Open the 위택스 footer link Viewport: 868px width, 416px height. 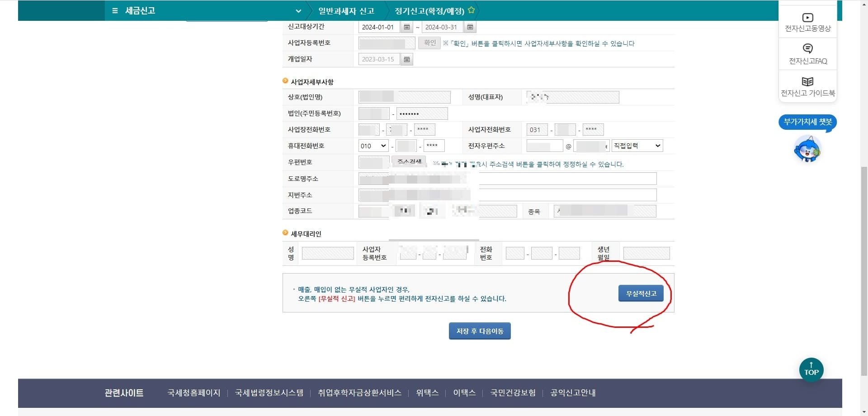point(426,393)
